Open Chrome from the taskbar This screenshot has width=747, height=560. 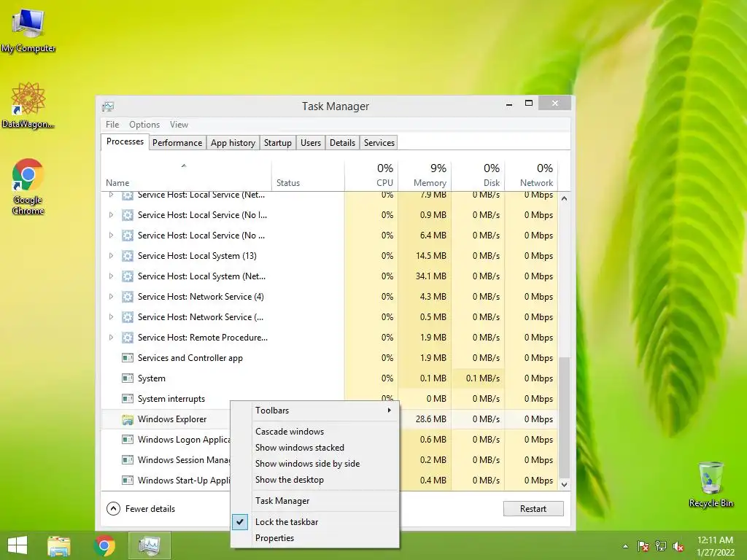pyautogui.click(x=104, y=545)
